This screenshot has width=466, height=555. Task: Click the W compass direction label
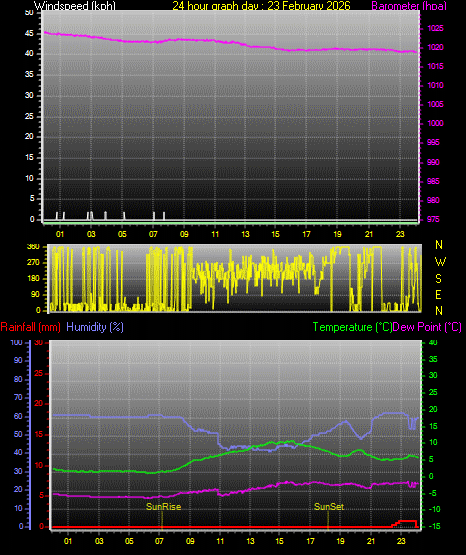(x=440, y=262)
